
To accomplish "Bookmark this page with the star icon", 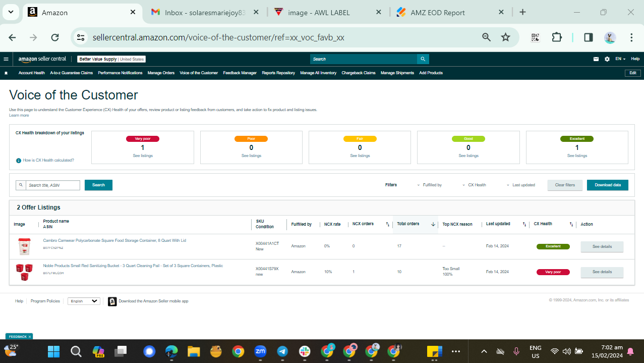I will [505, 37].
